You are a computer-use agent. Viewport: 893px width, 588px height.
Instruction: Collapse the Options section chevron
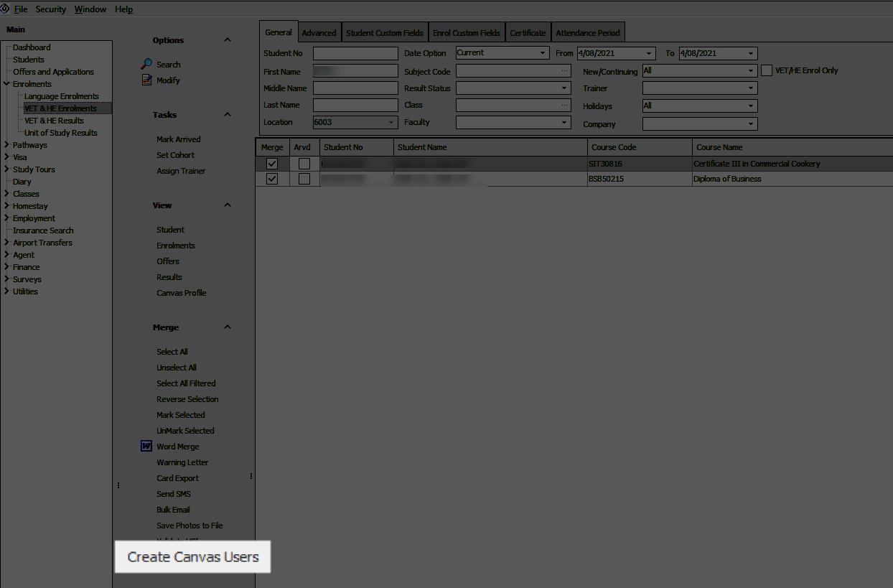pyautogui.click(x=228, y=40)
